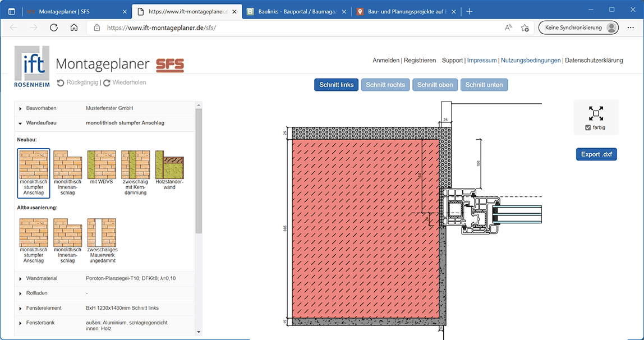Click the SFS brand logo
This screenshot has width=644, height=340.
170,65
